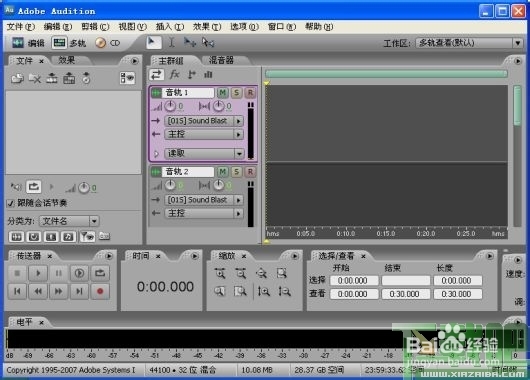Toggle 跟随会话节奏 checkbox
The image size is (530, 380).
point(11,203)
